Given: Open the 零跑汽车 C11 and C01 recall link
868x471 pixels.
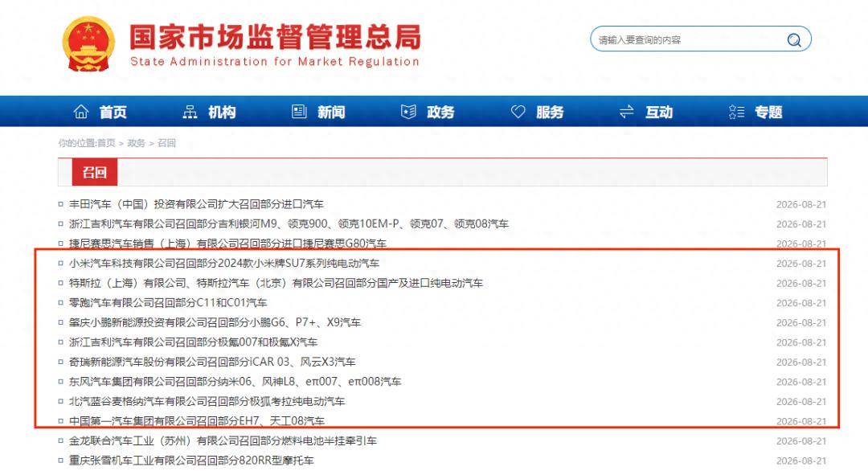Looking at the screenshot, I should click(168, 303).
